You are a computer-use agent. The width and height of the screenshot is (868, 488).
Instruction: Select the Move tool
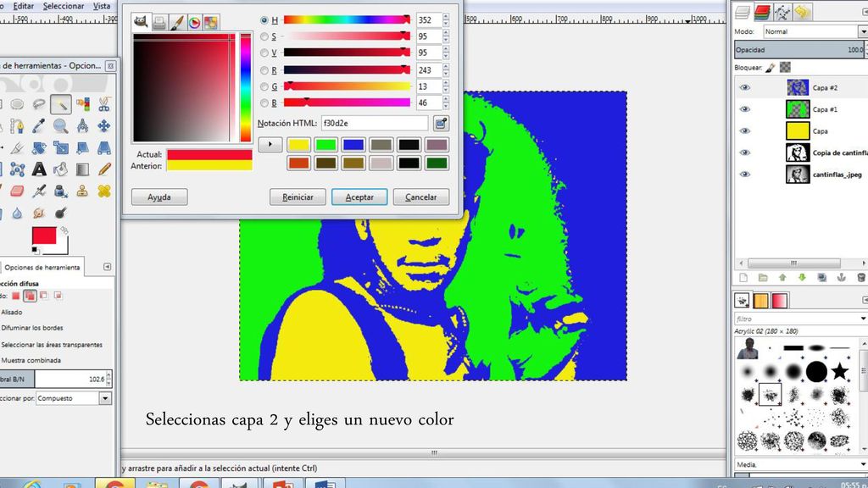tap(104, 126)
